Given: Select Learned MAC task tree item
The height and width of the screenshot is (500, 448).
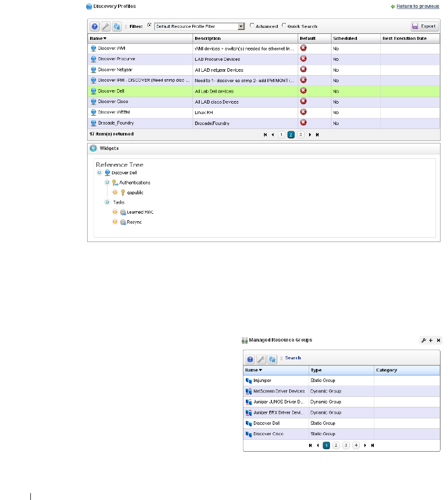Looking at the screenshot, I should pyautogui.click(x=140, y=212).
